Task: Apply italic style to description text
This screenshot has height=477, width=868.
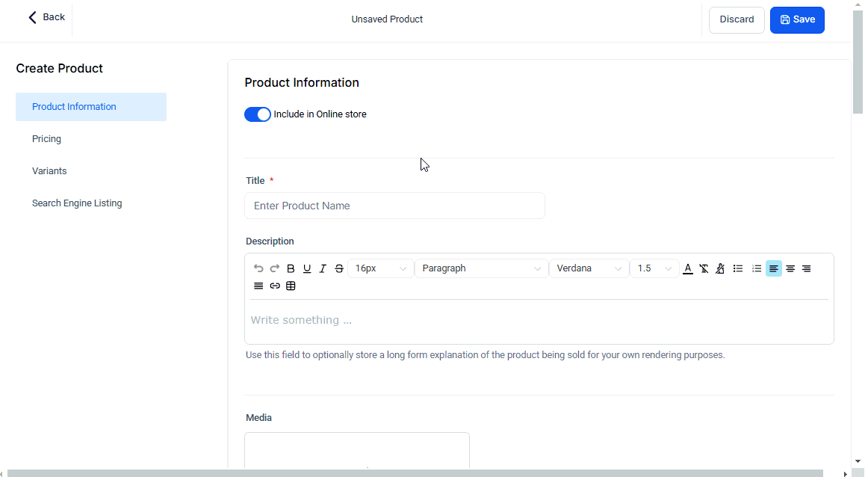Action: click(323, 268)
